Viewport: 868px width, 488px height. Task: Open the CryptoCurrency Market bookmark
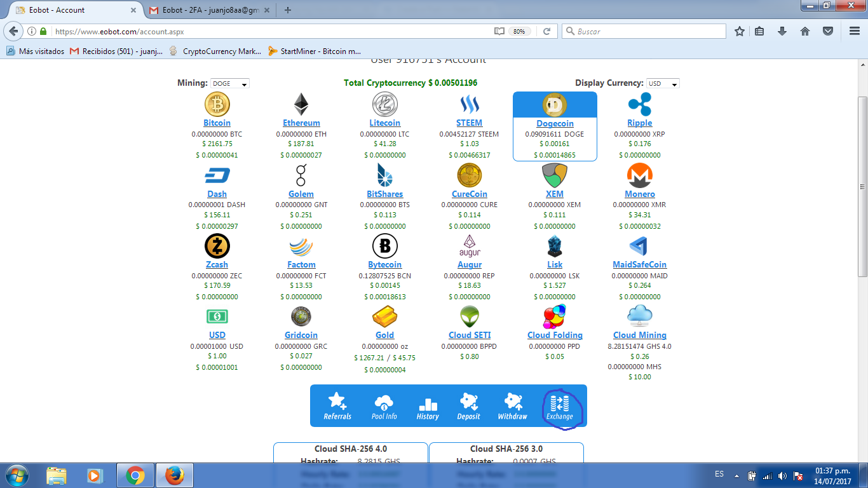pyautogui.click(x=215, y=51)
